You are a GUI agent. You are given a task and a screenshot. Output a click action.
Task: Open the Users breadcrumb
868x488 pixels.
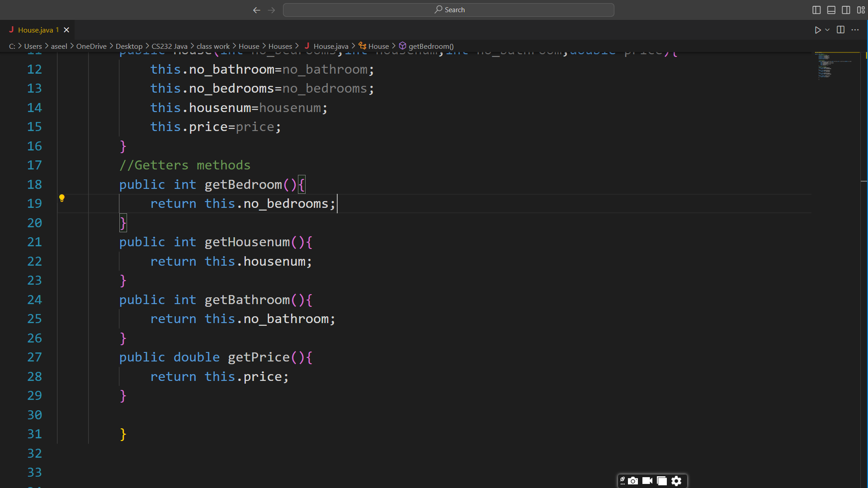point(33,46)
